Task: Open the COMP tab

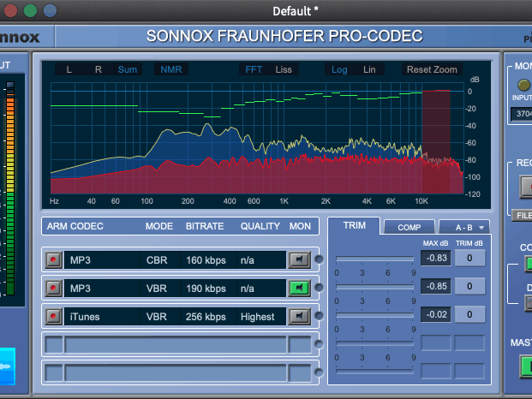Action: [x=409, y=227]
